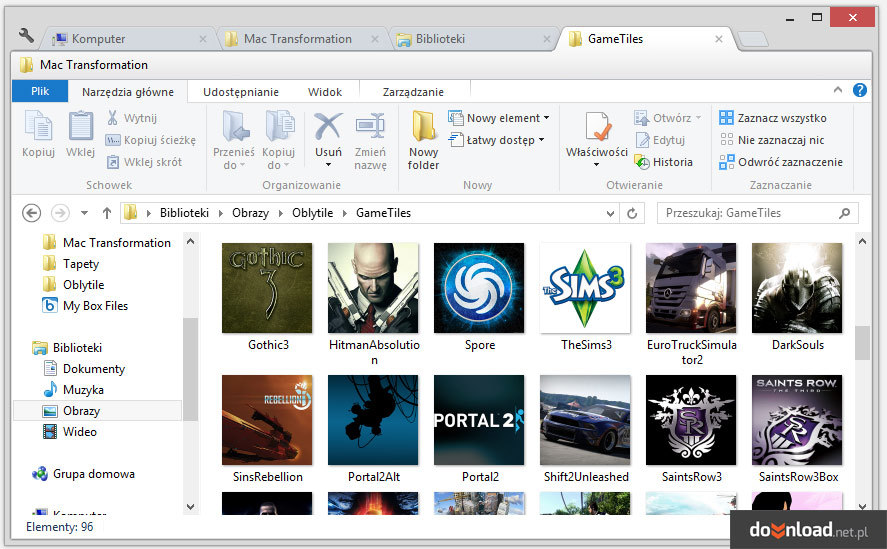Select Wideo library in sidebar
This screenshot has width=887, height=549.
click(x=70, y=431)
